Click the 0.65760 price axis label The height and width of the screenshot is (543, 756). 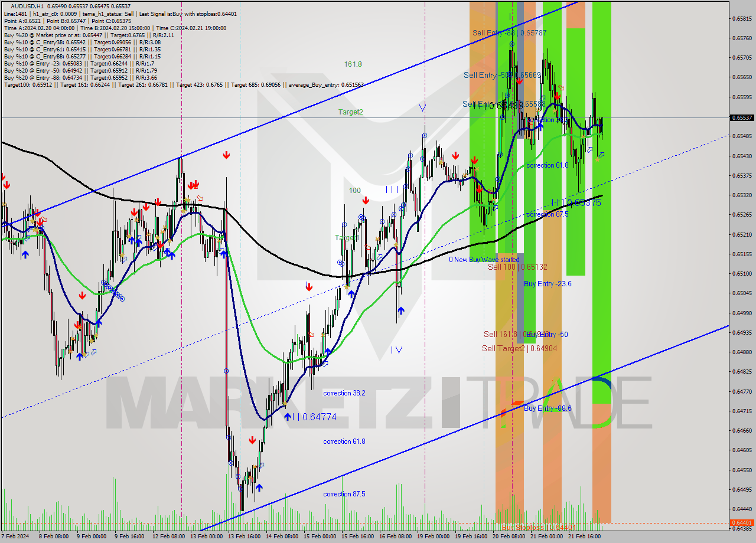[742, 38]
